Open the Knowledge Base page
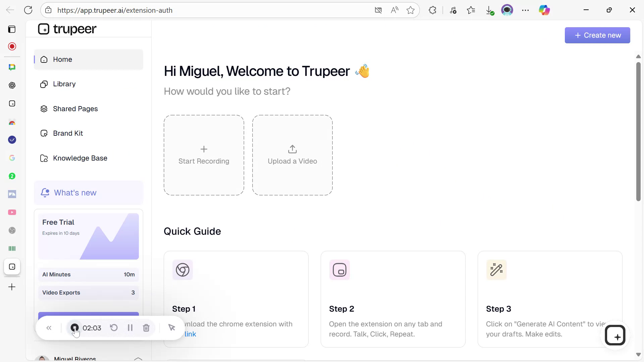The width and height of the screenshot is (644, 362). pos(80,158)
